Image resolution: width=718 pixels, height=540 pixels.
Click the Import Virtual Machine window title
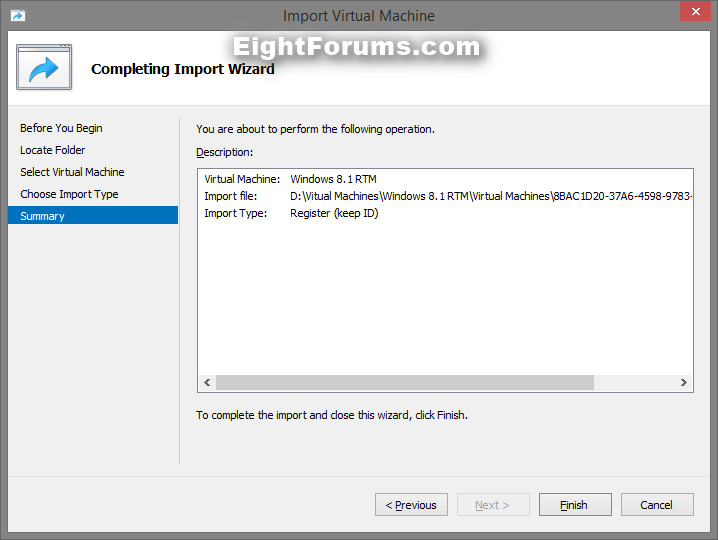coord(359,16)
